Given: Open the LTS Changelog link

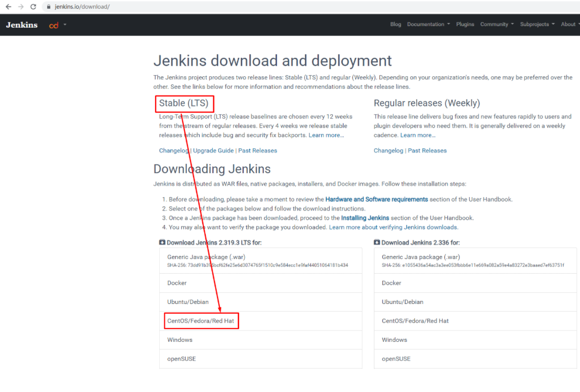Looking at the screenshot, I should tap(174, 150).
